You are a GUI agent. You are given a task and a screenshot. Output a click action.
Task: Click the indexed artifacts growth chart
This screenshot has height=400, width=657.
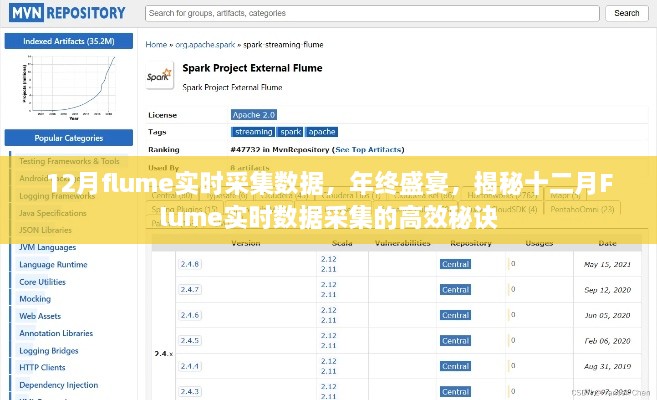pyautogui.click(x=69, y=87)
